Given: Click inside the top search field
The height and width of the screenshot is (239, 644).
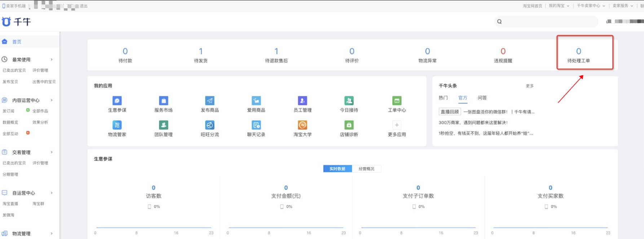Looking at the screenshot, I should pos(546,22).
